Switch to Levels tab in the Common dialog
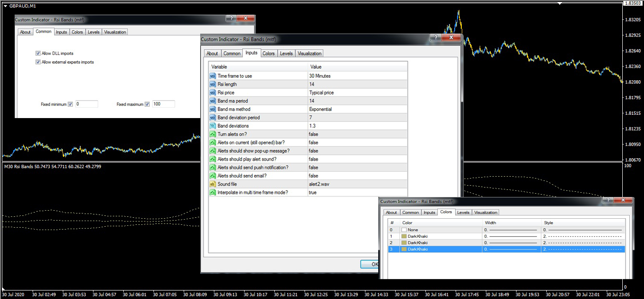Image resolution: width=644 pixels, height=299 pixels. coord(93,32)
